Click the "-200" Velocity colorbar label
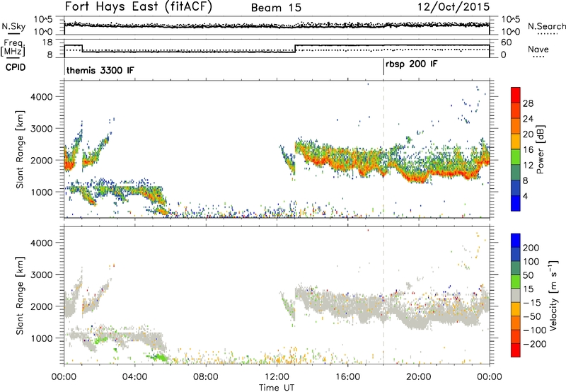This screenshot has width=566, height=392. click(x=535, y=344)
